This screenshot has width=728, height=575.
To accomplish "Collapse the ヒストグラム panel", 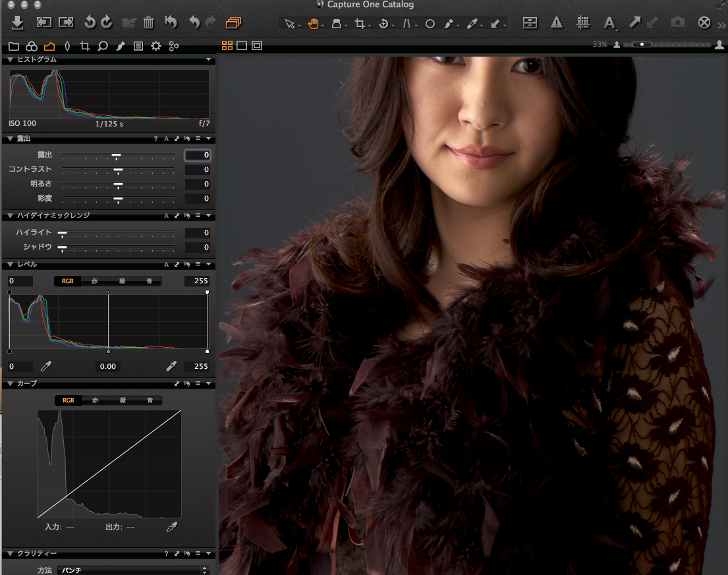I will pos(10,59).
